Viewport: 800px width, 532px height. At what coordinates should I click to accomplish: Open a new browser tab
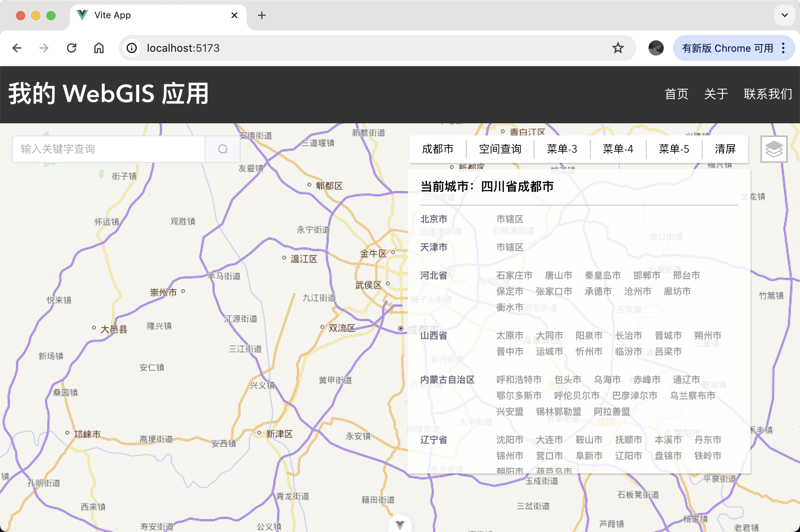(x=262, y=15)
